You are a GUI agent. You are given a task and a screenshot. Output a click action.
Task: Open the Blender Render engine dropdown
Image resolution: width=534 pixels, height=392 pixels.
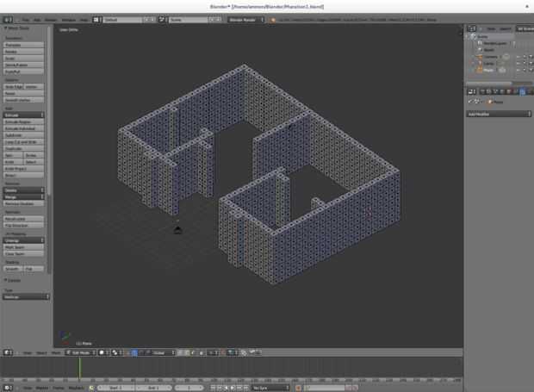tap(245, 20)
